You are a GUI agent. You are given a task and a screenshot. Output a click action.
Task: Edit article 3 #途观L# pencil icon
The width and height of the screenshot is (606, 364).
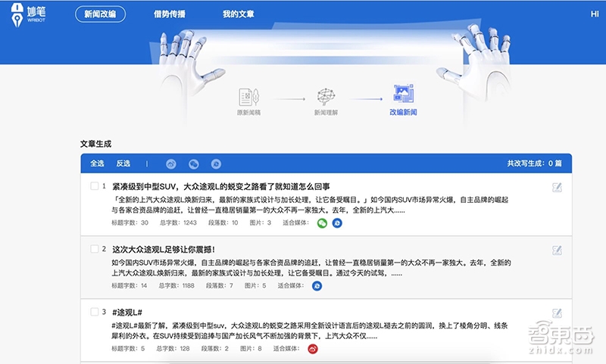[557, 313]
